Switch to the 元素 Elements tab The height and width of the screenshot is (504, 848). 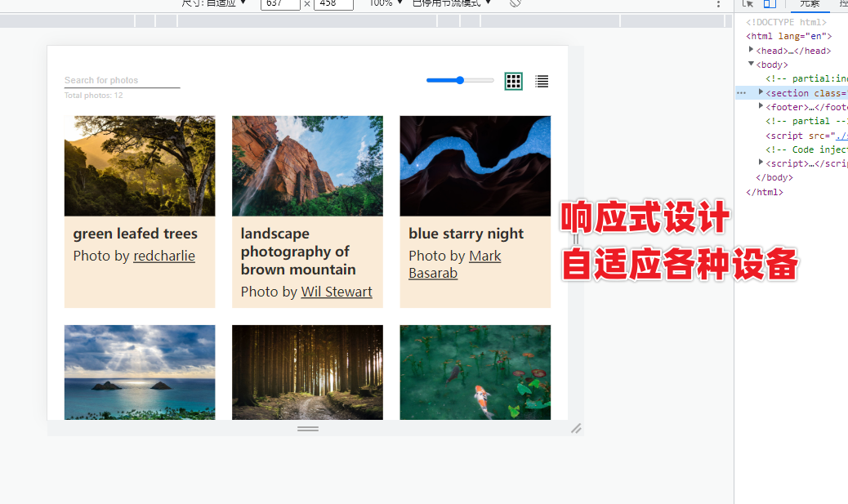tap(810, 4)
